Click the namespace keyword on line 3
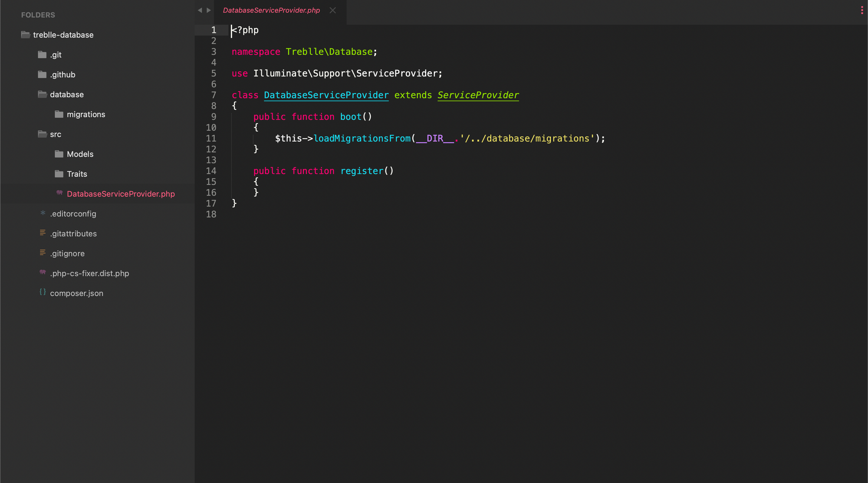The image size is (868, 483). pos(256,52)
